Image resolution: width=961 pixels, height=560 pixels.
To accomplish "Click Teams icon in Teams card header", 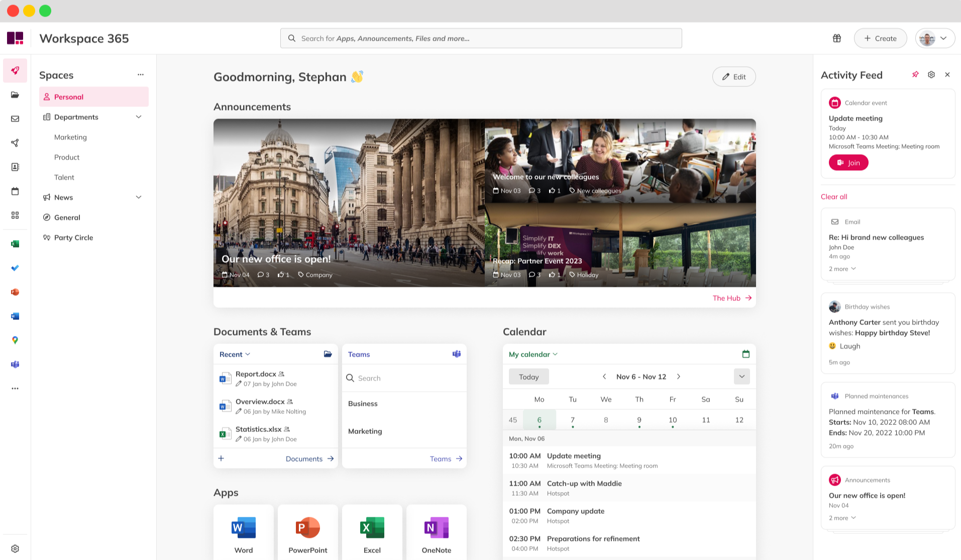I will pyautogui.click(x=457, y=354).
